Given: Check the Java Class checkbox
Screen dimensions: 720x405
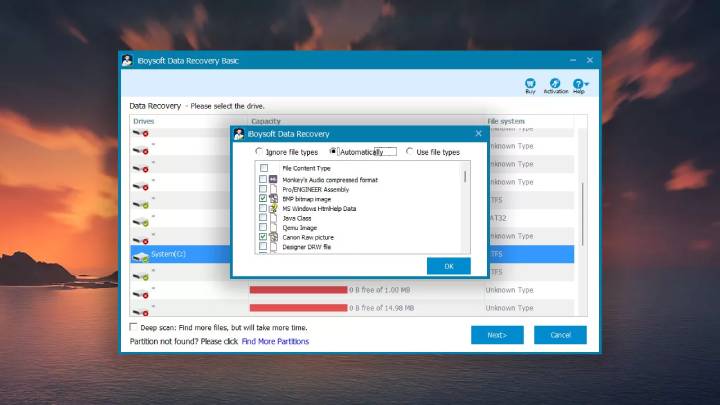Looking at the screenshot, I should tap(263, 218).
